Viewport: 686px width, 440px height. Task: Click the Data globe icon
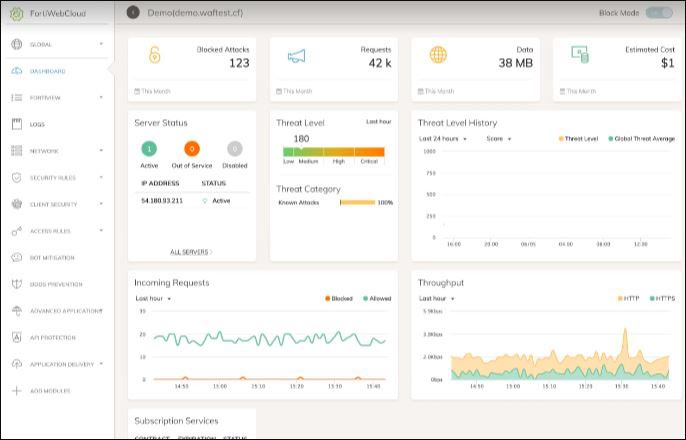(438, 55)
